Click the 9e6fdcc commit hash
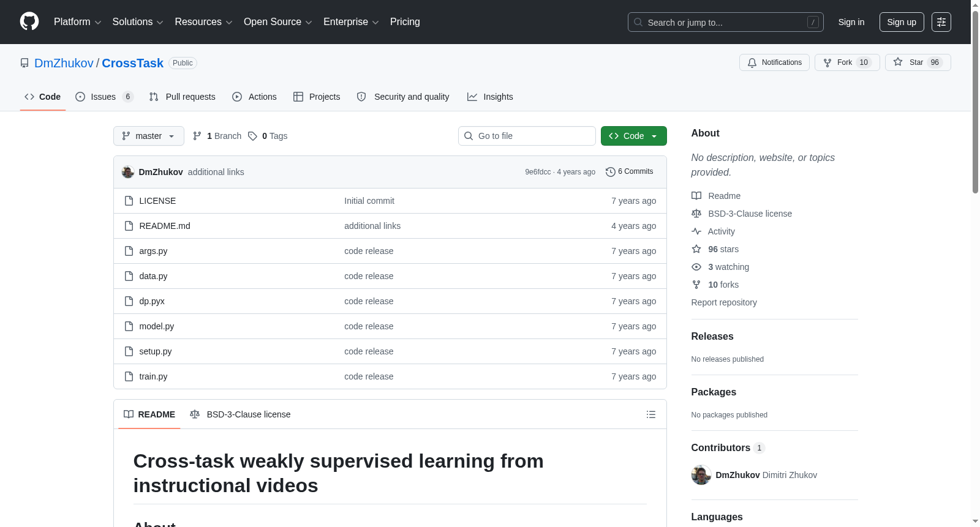Screen dimensions: 980x527 [538, 172]
